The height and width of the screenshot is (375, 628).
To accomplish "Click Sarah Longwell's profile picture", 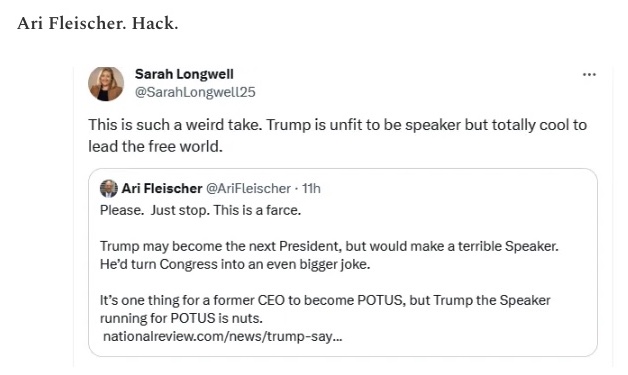I will (106, 84).
